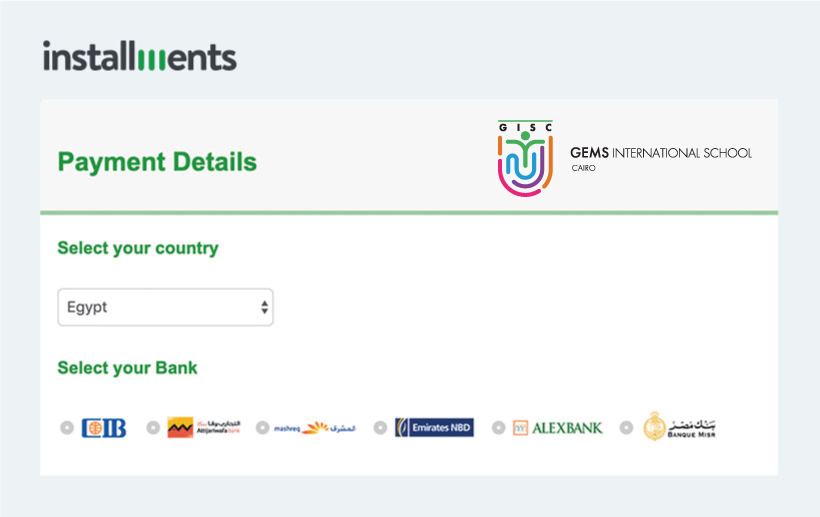This screenshot has height=517, width=820.
Task: Choose the Banque Misr radio option
Action: pos(626,428)
